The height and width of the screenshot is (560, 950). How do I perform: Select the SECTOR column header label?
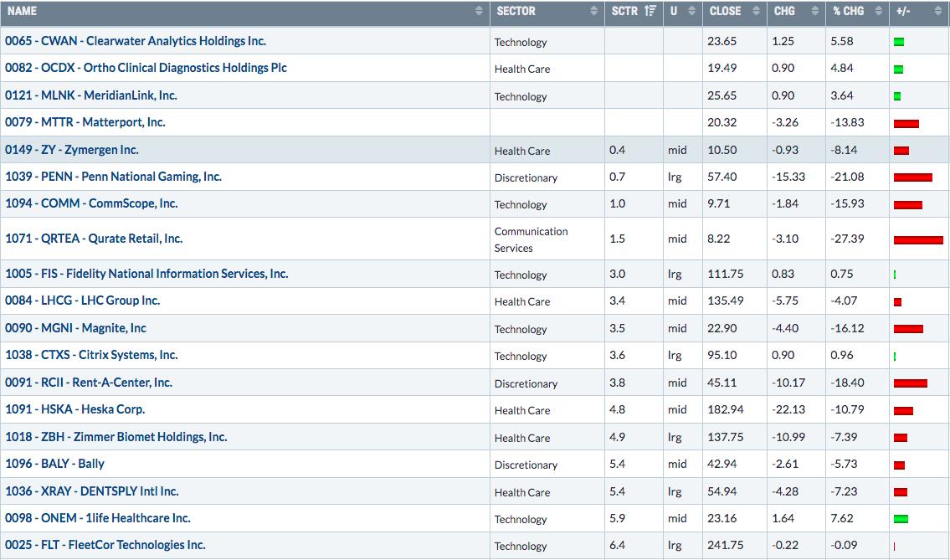click(x=516, y=12)
